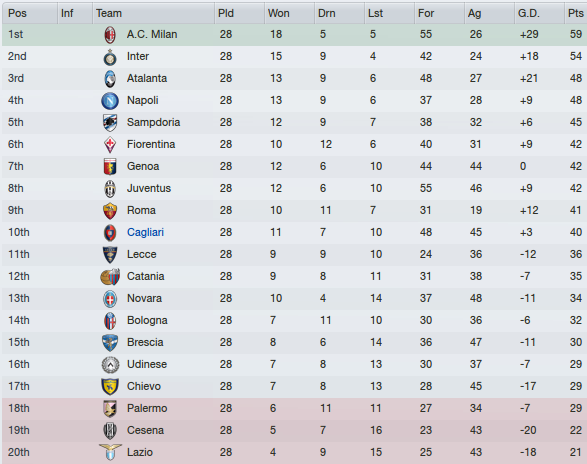Click the A.C. Milan club crest
Image resolution: width=587 pixels, height=464 pixels.
(x=110, y=34)
